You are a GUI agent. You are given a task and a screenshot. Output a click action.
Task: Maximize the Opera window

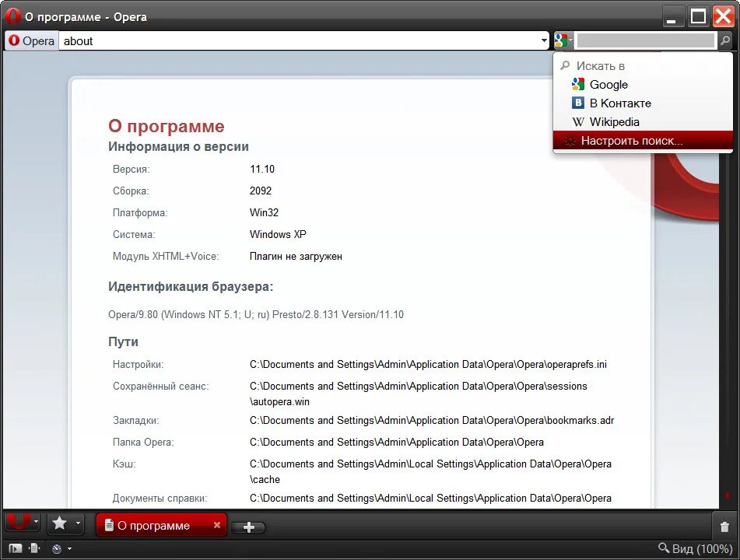pyautogui.click(x=698, y=17)
